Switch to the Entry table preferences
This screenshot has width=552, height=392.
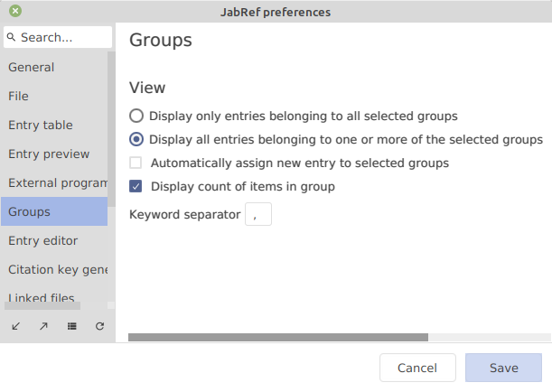41,125
